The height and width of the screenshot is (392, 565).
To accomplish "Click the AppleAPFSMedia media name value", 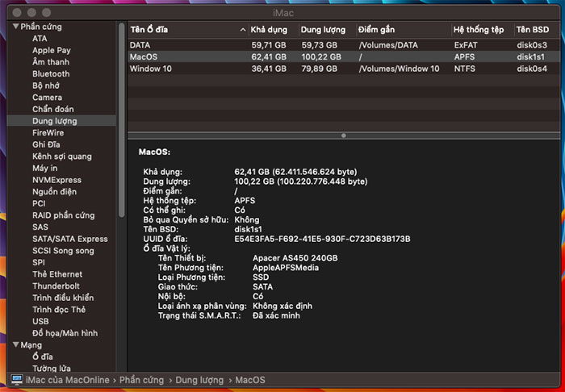I will tap(286, 268).
